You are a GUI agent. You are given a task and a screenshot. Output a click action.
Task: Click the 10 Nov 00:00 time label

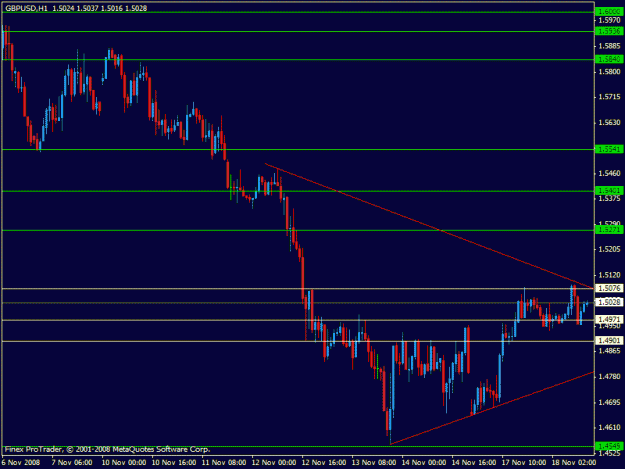(x=124, y=463)
